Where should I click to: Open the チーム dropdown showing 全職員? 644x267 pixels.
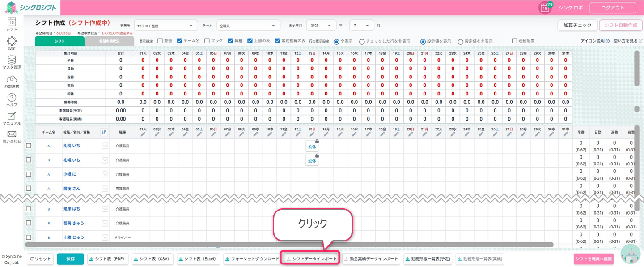click(249, 26)
